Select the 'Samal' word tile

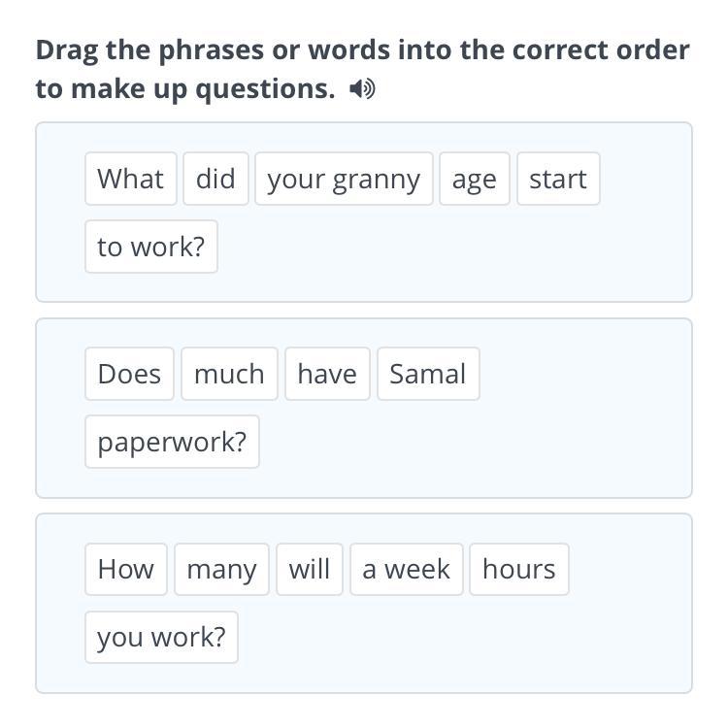(x=428, y=374)
